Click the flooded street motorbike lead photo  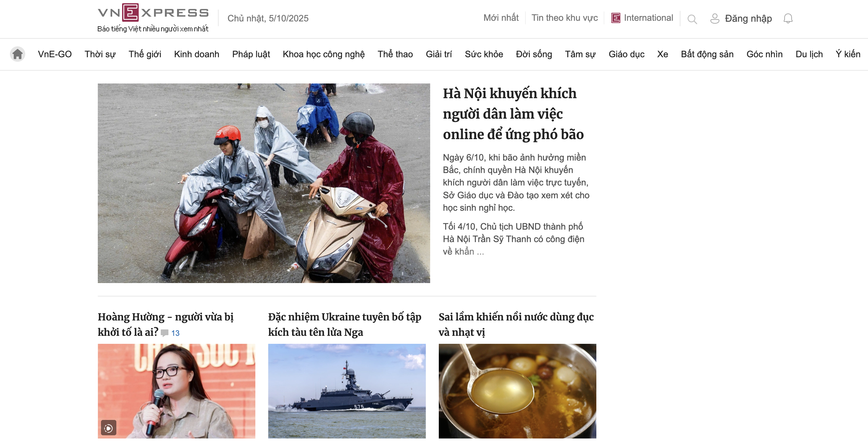click(264, 183)
